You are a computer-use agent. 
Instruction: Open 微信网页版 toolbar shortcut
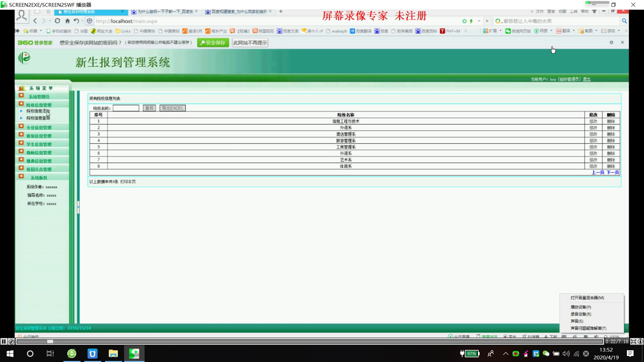pyautogui.click(x=518, y=31)
